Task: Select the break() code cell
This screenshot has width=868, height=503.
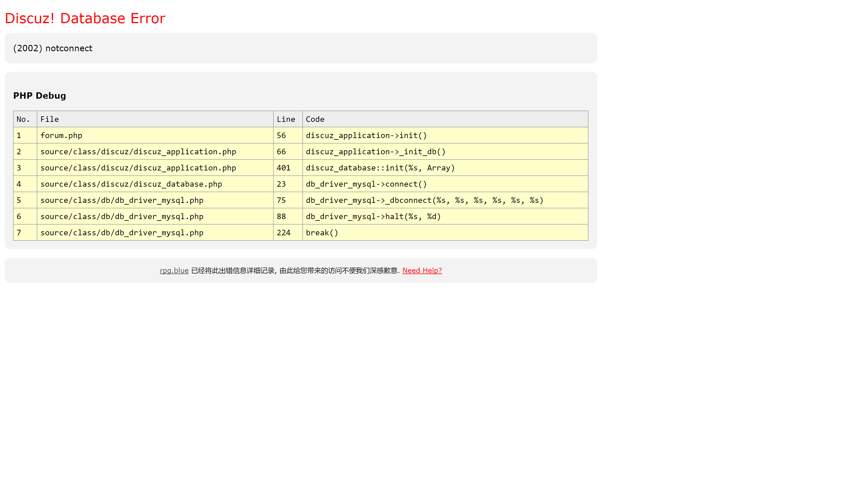Action: point(445,233)
